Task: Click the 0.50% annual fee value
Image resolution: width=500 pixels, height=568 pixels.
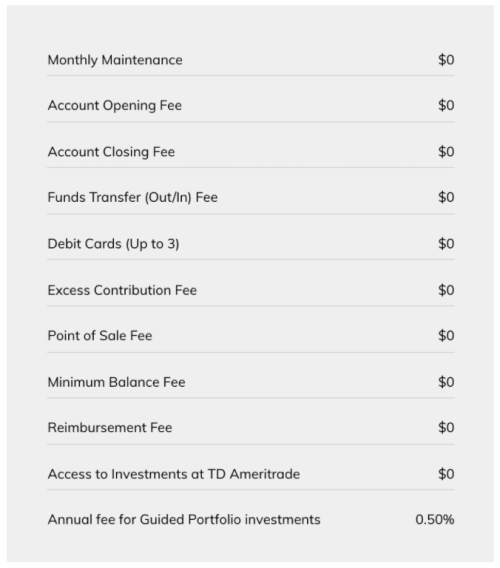Action: pos(435,520)
